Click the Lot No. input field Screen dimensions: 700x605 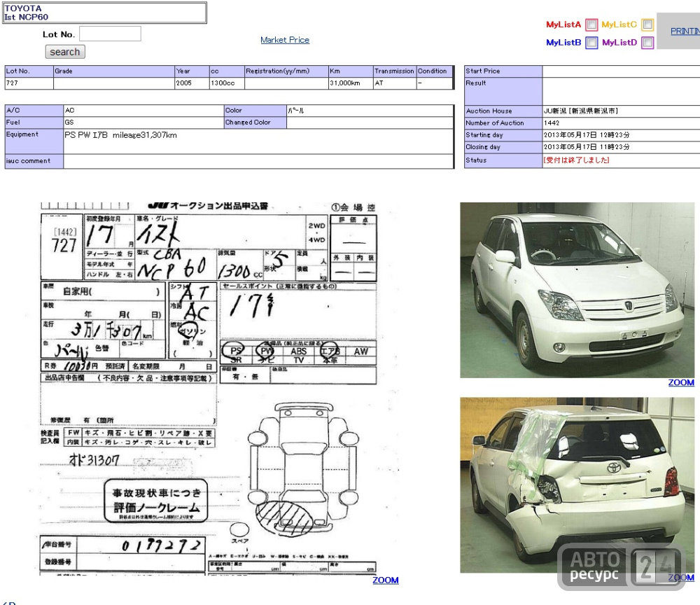pos(111,34)
